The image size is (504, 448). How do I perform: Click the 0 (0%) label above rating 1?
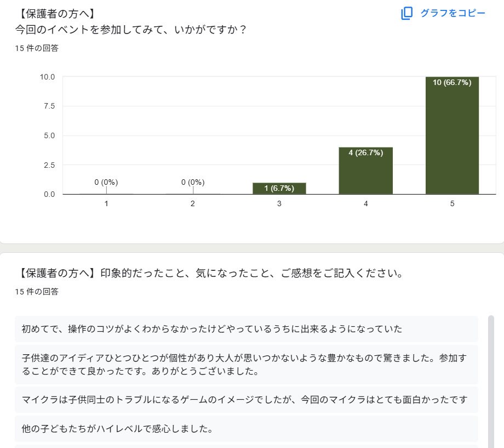tap(106, 182)
